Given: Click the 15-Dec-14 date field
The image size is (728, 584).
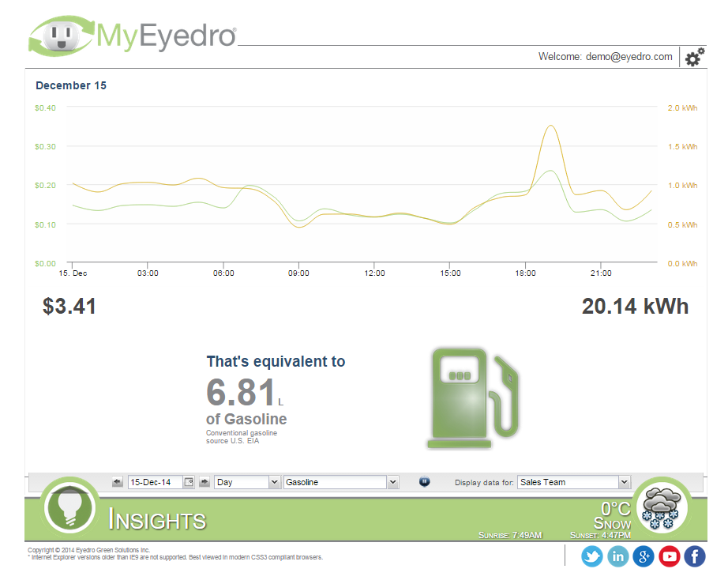Looking at the screenshot, I should pyautogui.click(x=156, y=482).
